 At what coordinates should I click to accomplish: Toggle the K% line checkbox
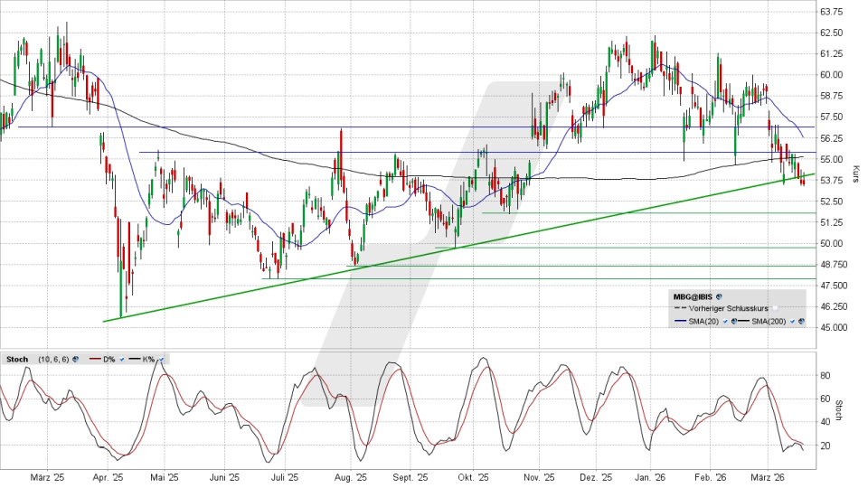pos(161,360)
